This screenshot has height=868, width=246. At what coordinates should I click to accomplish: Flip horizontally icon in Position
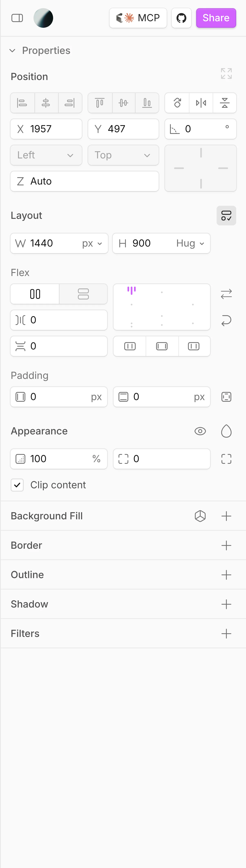click(201, 103)
